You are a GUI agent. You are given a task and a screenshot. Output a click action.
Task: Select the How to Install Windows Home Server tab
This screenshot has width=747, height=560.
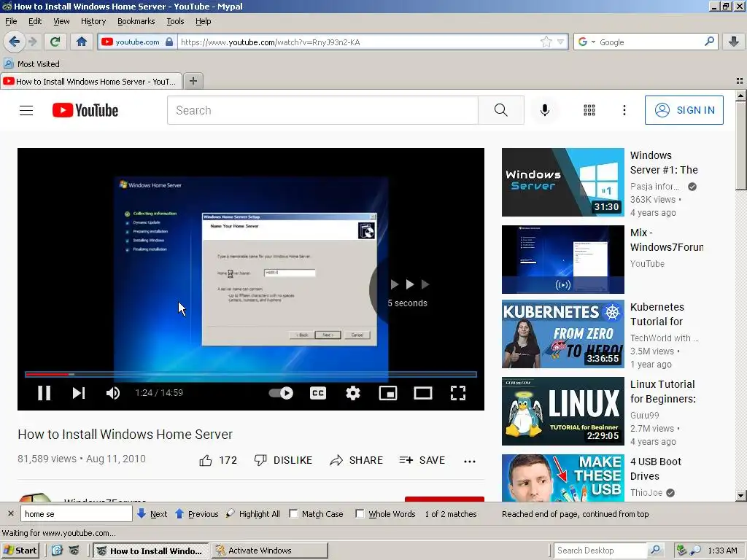[91, 82]
